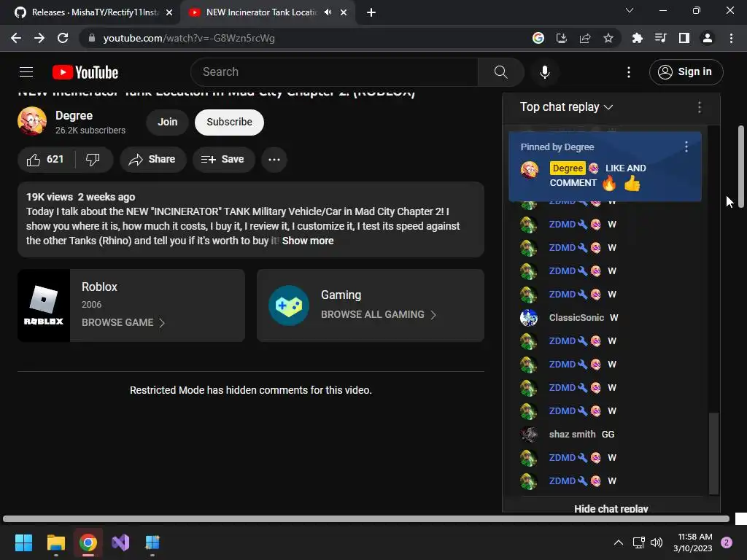This screenshot has height=560, width=747.
Task: Click ClassicSonic's chat avatar
Action: click(528, 318)
